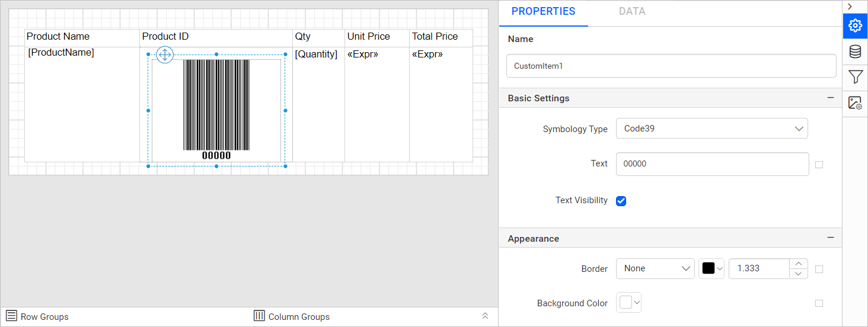868x327 pixels.
Task: Expand the grouping panel with double chevron
Action: (485, 316)
